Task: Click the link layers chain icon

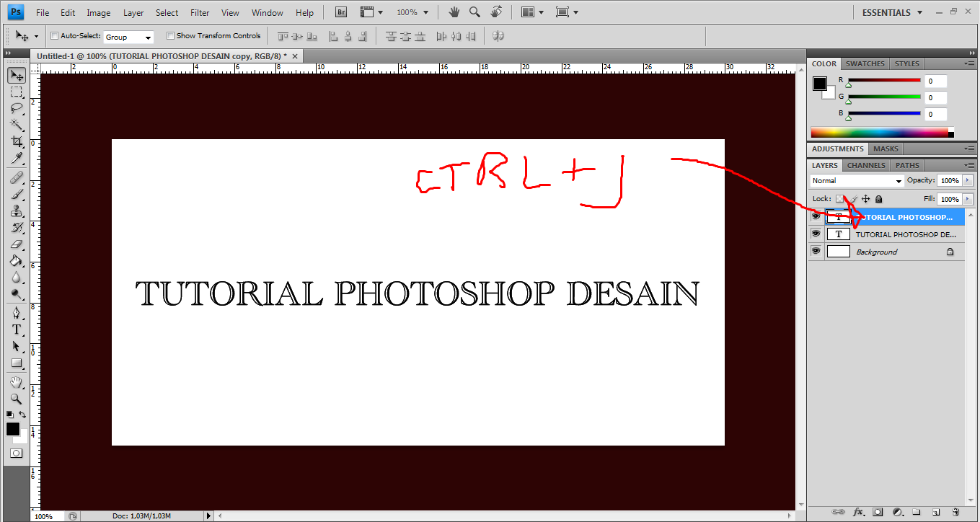Action: click(x=838, y=512)
